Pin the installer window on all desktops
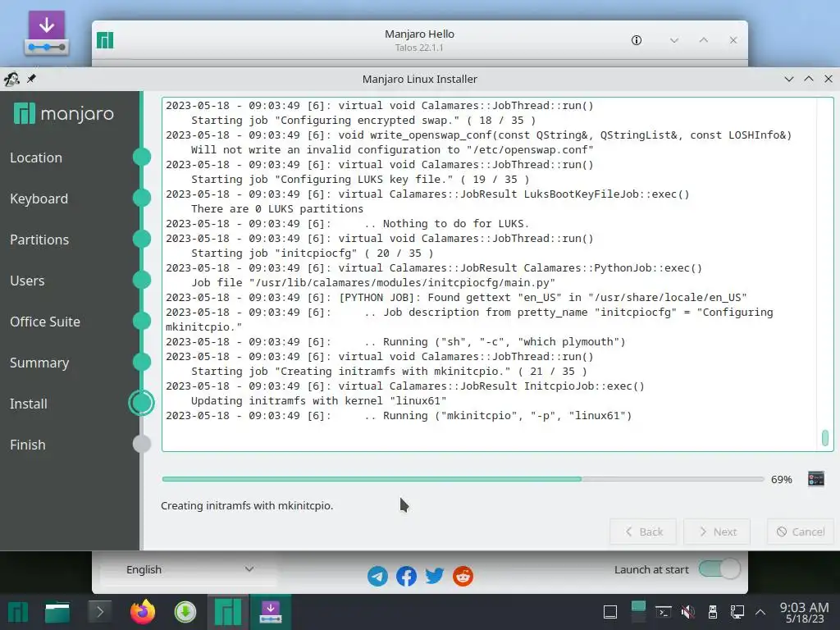This screenshot has height=630, width=840. pos(32,79)
